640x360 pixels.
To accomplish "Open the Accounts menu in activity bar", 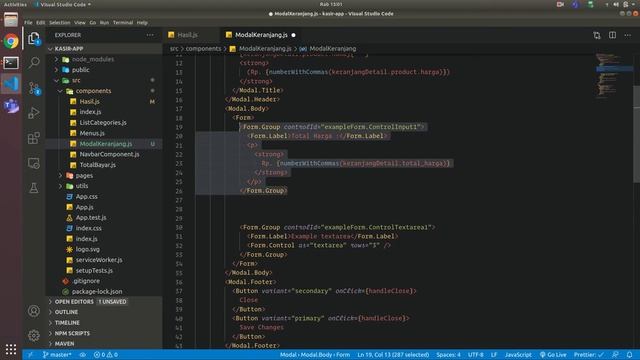I will coord(34,311).
